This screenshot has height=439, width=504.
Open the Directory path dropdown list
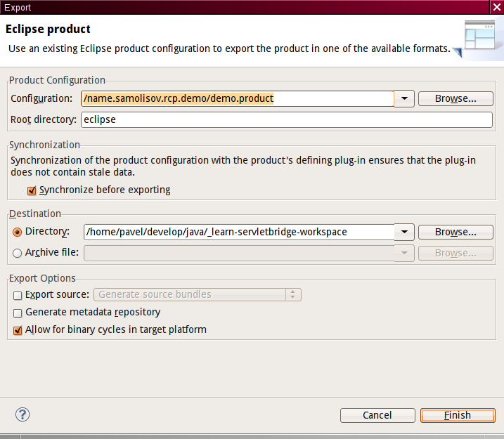[x=403, y=232]
